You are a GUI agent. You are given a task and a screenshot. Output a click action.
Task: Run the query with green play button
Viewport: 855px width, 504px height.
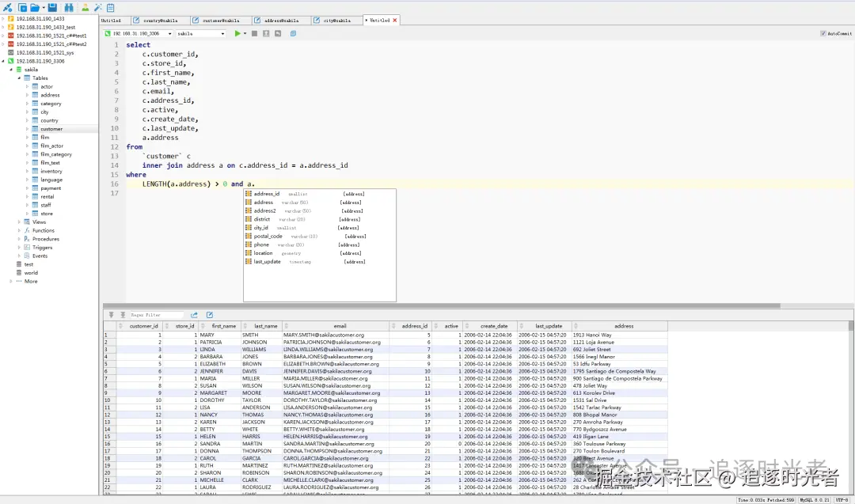(x=237, y=34)
